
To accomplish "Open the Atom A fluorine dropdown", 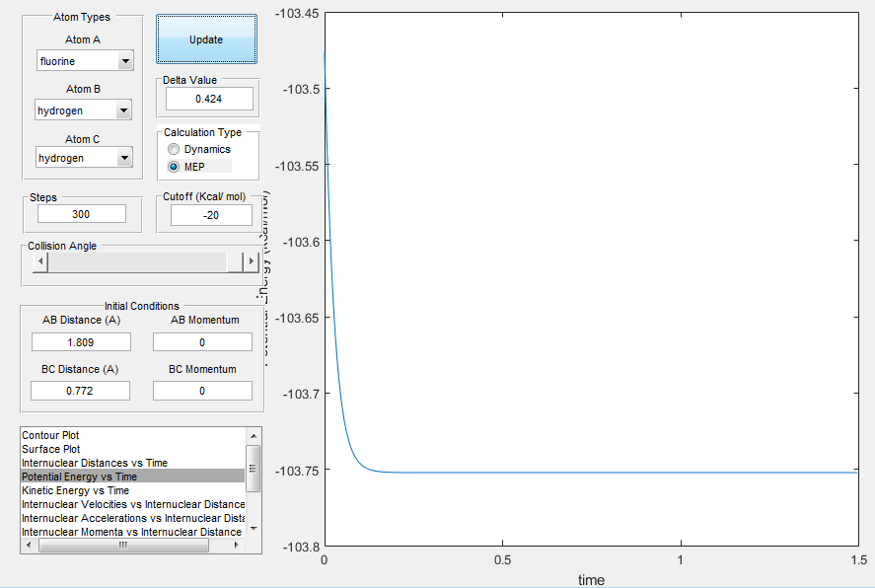I will 86,61.
